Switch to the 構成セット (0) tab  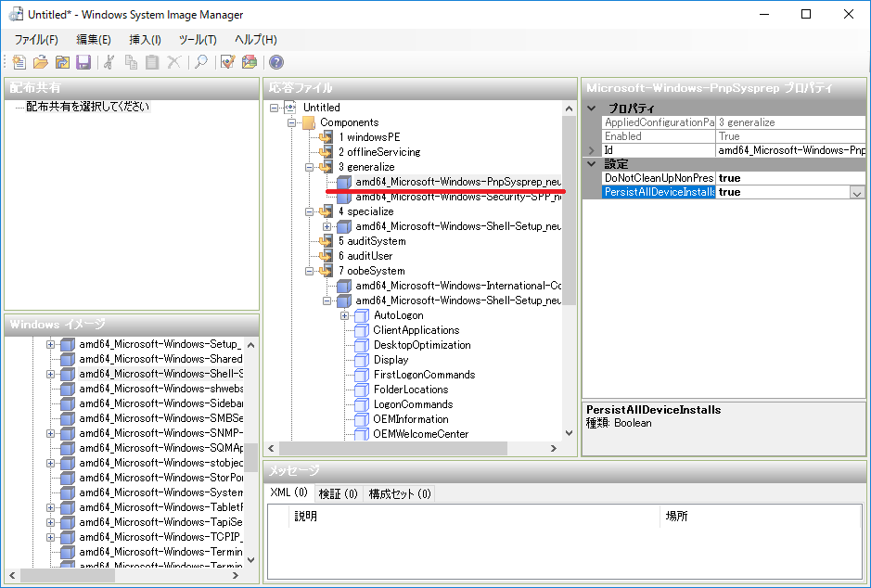pyautogui.click(x=400, y=493)
